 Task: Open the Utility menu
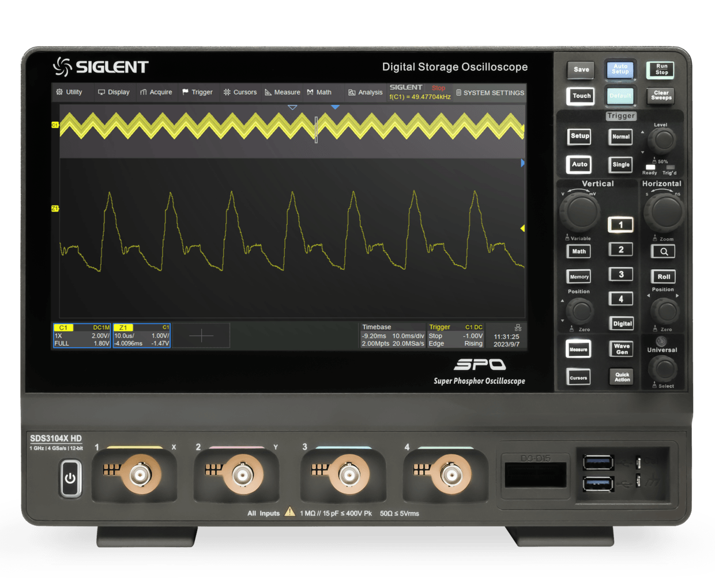pyautogui.click(x=69, y=92)
